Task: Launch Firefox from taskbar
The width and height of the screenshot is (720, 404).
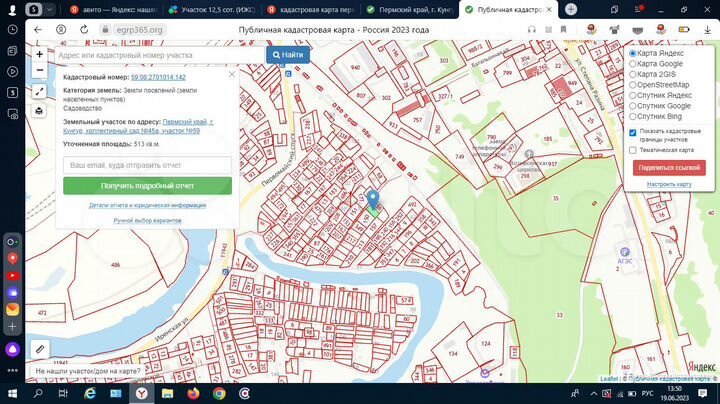Action: coord(193,393)
